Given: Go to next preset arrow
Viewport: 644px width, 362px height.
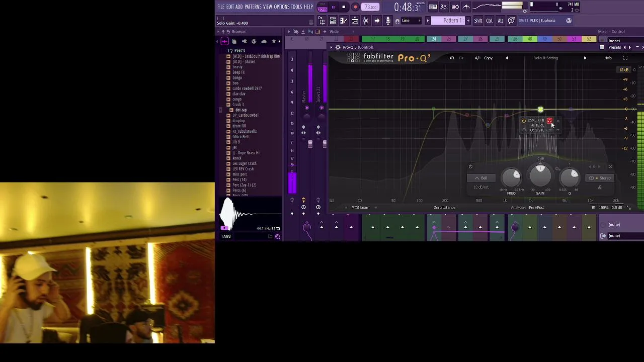Looking at the screenshot, I should pyautogui.click(x=585, y=58).
